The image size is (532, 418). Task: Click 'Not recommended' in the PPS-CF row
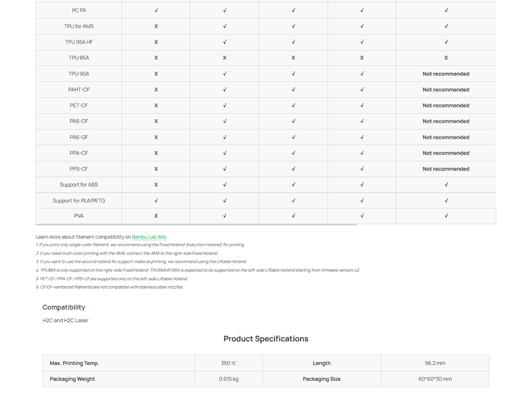click(x=446, y=169)
